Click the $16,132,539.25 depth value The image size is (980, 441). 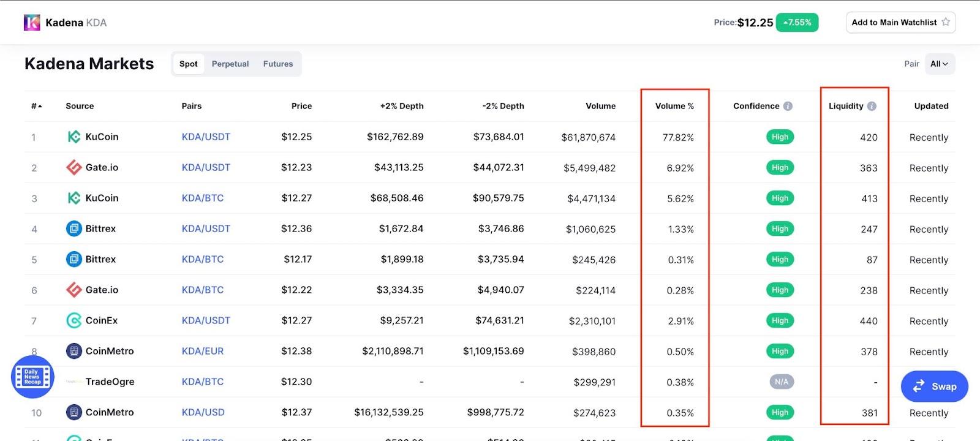pyautogui.click(x=389, y=412)
